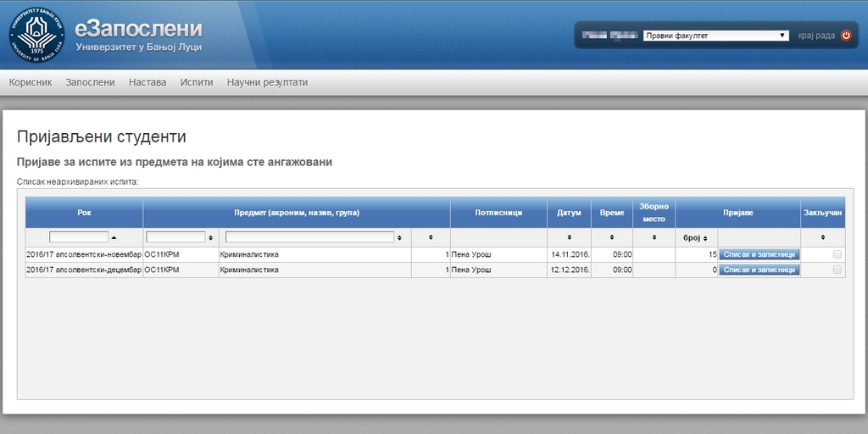The image size is (868, 434).
Task: Open the Настава menu
Action: (x=147, y=82)
